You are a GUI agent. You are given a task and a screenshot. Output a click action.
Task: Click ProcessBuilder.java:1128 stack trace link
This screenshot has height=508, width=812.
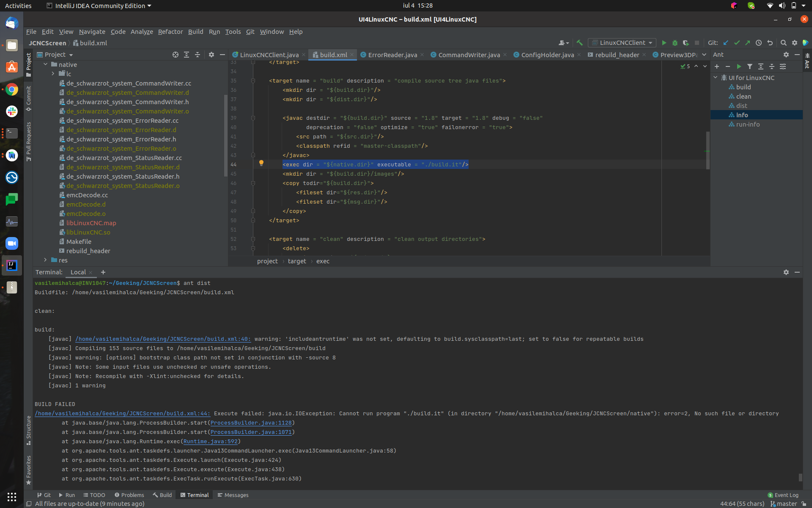(x=251, y=423)
